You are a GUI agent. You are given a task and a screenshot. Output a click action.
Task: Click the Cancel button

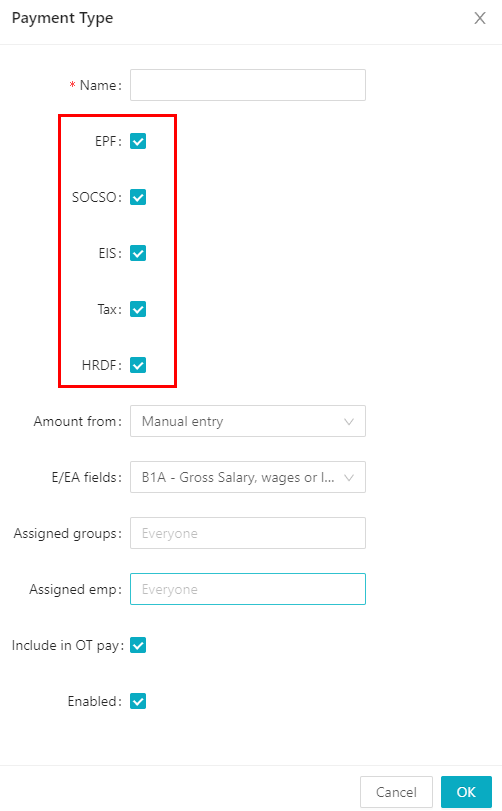click(x=396, y=792)
